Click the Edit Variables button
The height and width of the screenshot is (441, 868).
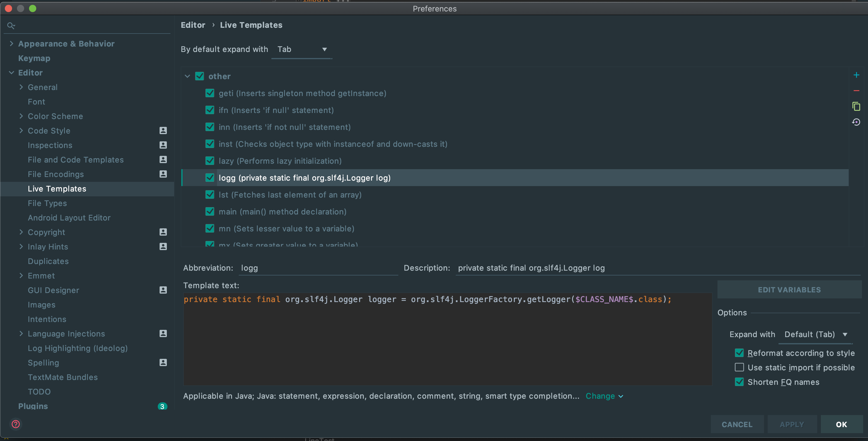[789, 289]
